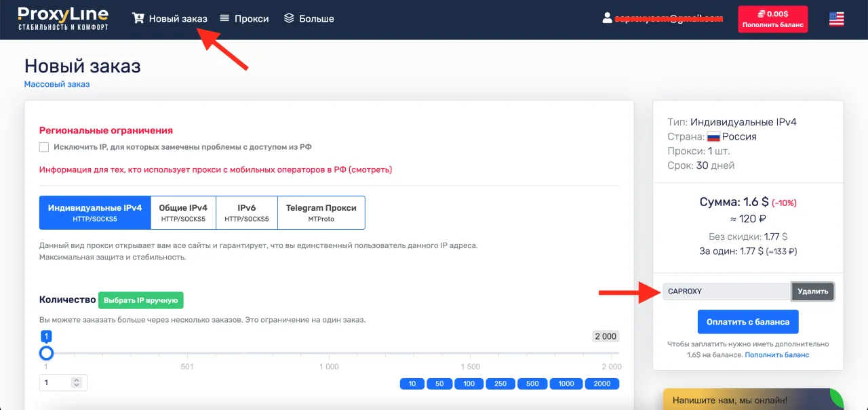Click the quantity slider handle
The image size is (868, 410).
[46, 353]
